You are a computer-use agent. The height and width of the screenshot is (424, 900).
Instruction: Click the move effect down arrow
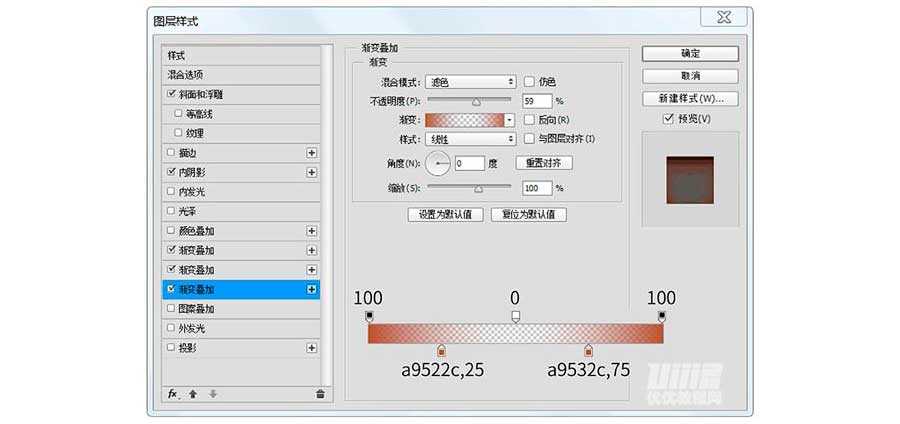pos(211,394)
